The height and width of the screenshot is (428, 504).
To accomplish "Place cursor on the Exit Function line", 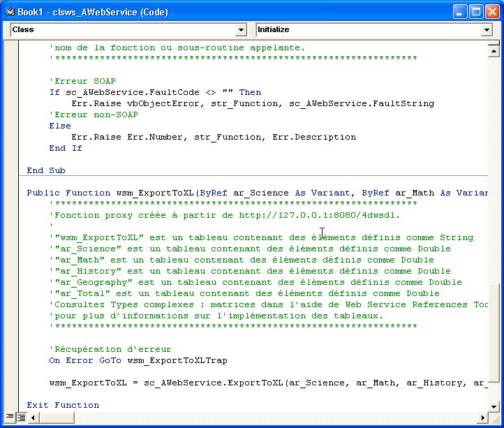I will click(x=63, y=405).
